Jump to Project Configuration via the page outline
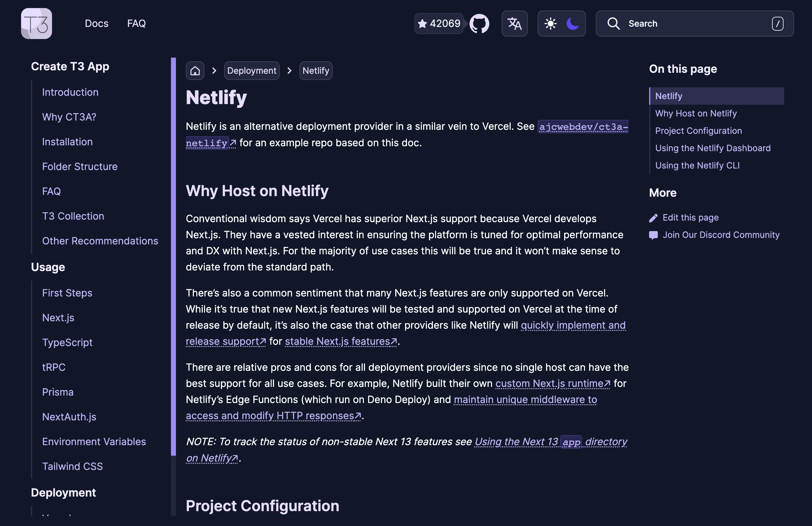The image size is (812, 526). [698, 130]
